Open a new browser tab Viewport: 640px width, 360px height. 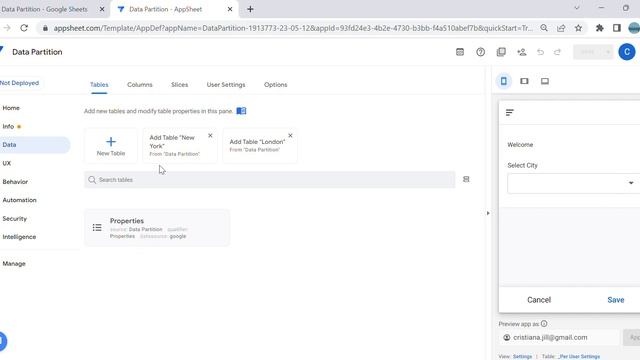[250, 9]
